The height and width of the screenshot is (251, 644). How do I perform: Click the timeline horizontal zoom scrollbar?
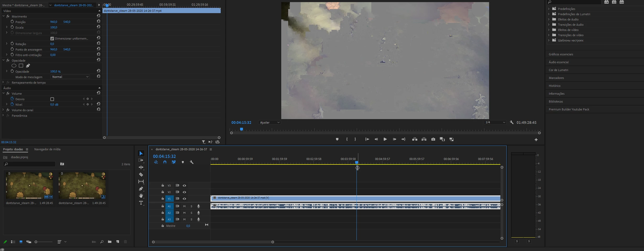[213, 242]
